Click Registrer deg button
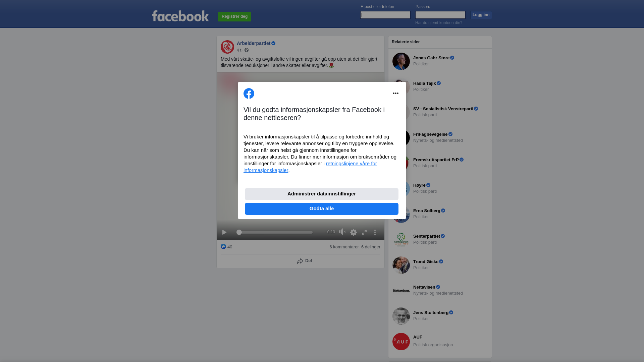Screen dimensions: 644x362 pyautogui.click(x=234, y=17)
